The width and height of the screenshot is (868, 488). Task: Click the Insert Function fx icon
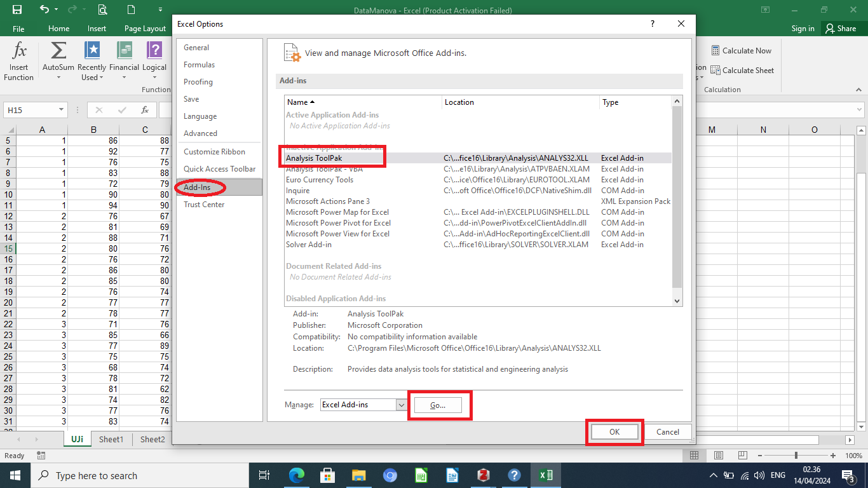(x=19, y=51)
